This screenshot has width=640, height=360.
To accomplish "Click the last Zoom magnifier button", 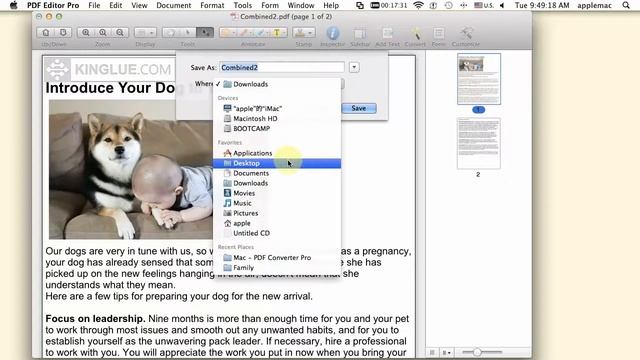I will pos(120,33).
